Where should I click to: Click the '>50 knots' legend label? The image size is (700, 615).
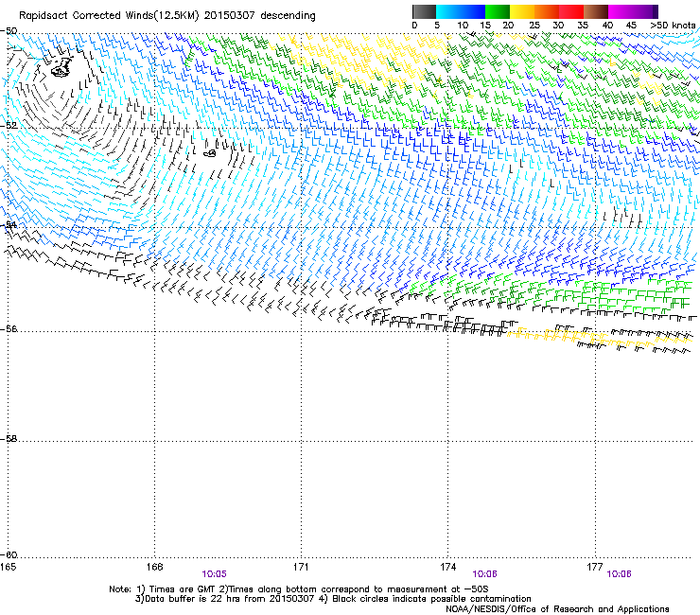(x=673, y=26)
